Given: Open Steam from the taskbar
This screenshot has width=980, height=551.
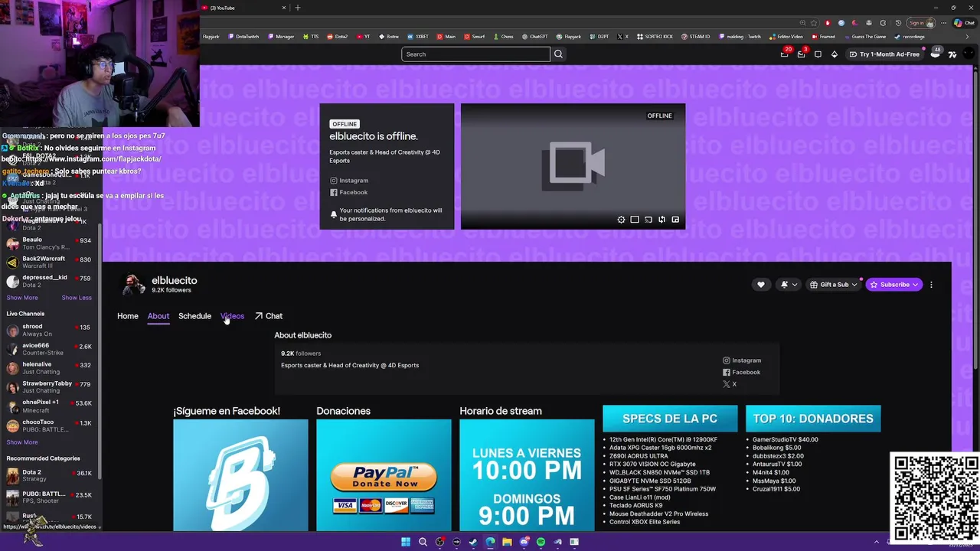Looking at the screenshot, I should 473,542.
